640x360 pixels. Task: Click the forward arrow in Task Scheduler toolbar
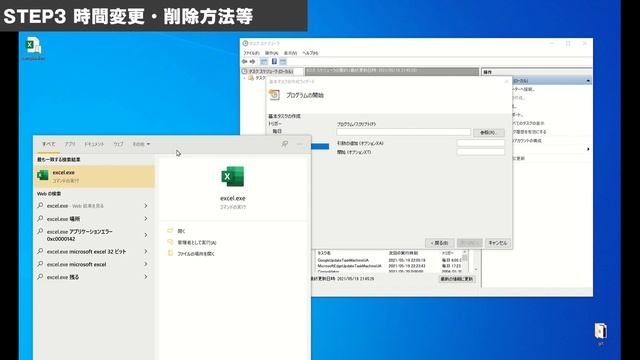click(x=252, y=62)
